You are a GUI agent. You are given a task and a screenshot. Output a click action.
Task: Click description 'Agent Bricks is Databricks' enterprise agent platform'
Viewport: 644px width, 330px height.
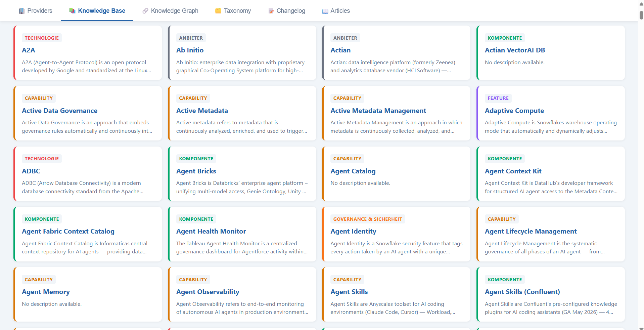click(242, 187)
